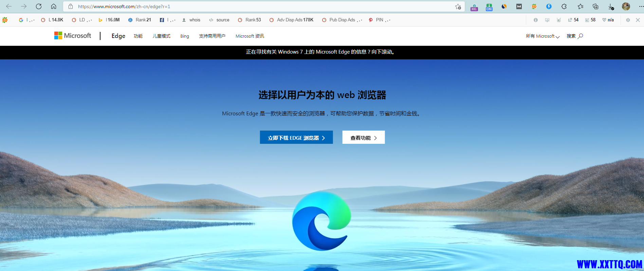Reload the current page

coord(39,6)
